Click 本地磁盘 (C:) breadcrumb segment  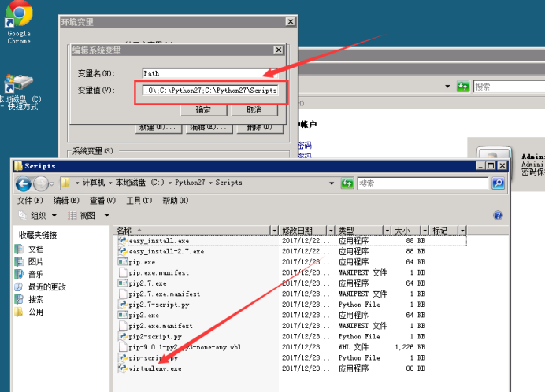(x=139, y=183)
